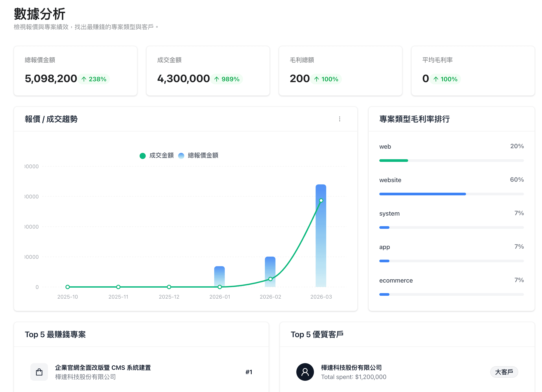The height and width of the screenshot is (392, 542).
Task: Click the briefcase icon on the top-ranked project
Action: click(39, 372)
